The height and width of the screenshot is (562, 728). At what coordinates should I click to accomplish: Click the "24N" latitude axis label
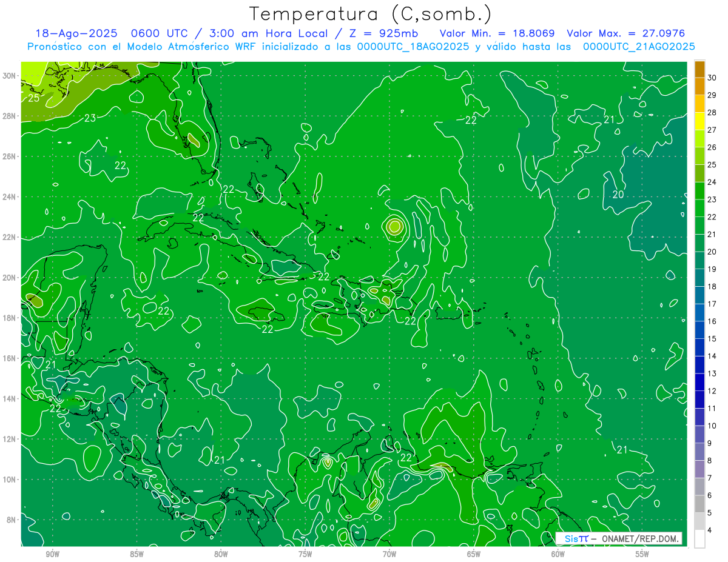[10, 196]
